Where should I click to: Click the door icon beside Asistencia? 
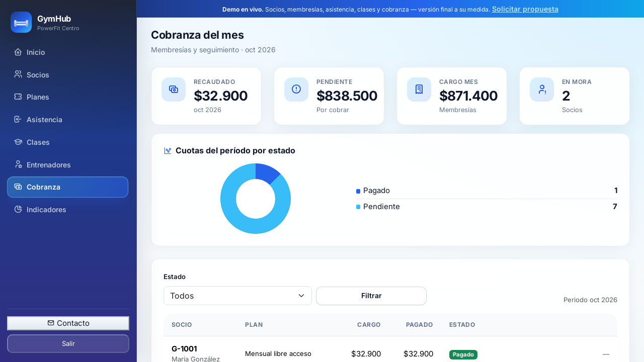[18, 119]
